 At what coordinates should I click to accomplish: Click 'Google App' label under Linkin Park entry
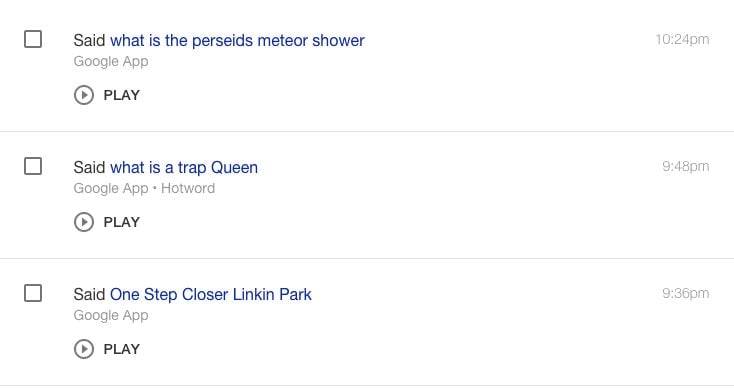(x=111, y=315)
